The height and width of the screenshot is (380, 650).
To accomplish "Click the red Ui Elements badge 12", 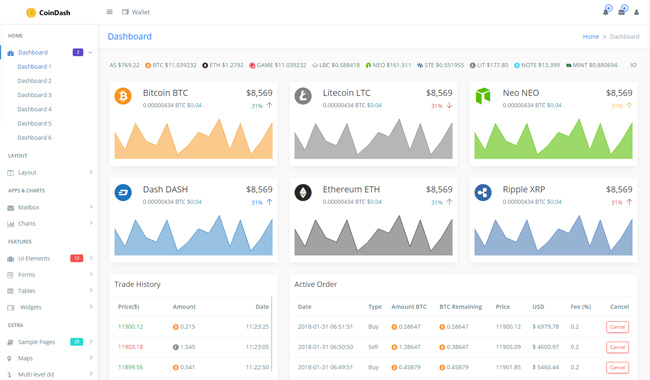I will point(77,258).
